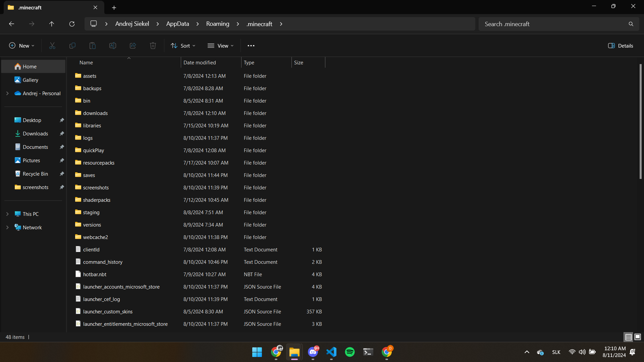Click the Wi-Fi network tray icon
The width and height of the screenshot is (644, 362).
point(572,352)
